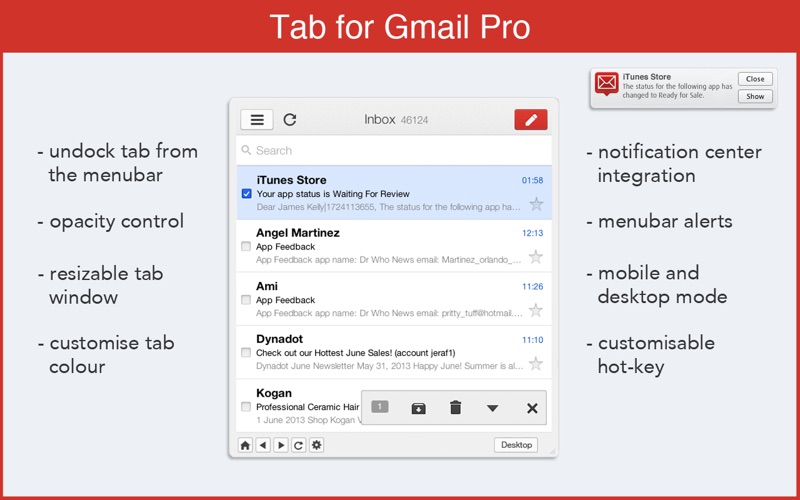Click into the Search field
Viewport: 800px width, 500px height.
pos(394,151)
